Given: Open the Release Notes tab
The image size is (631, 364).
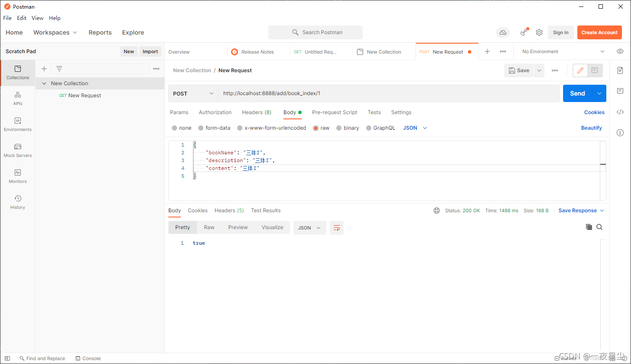Looking at the screenshot, I should click(x=258, y=52).
